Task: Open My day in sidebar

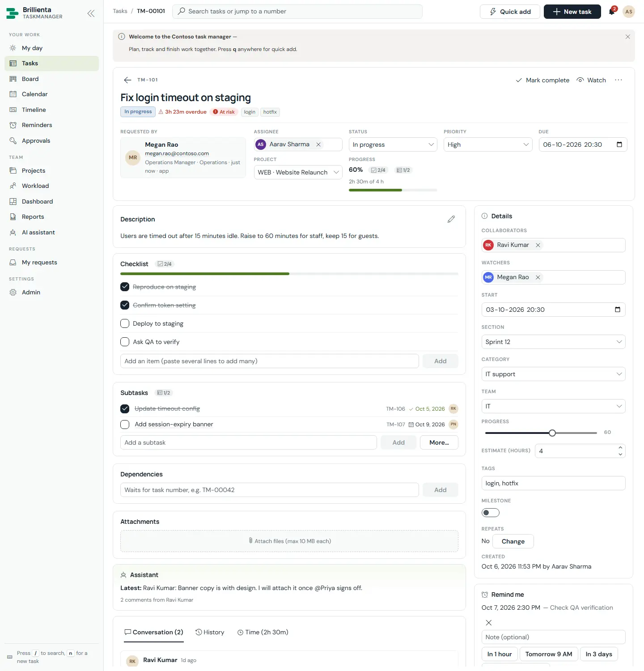Action: click(x=51, y=48)
